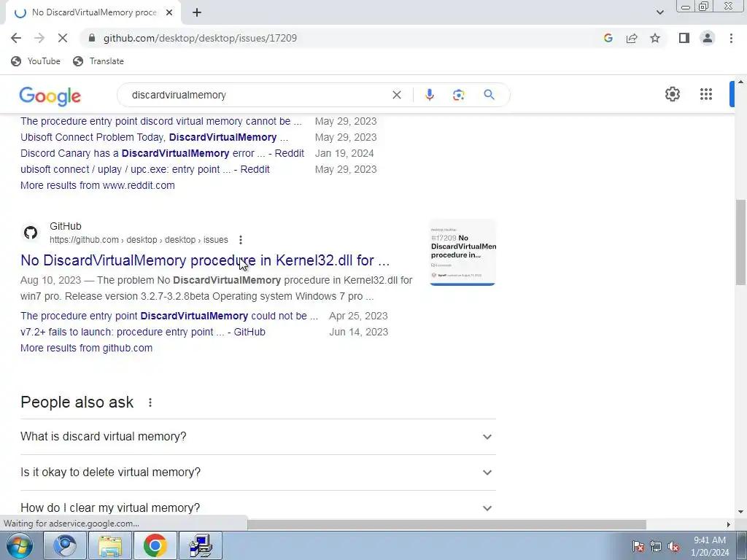
Task: Bookmark this page with the star
Action: (655, 38)
